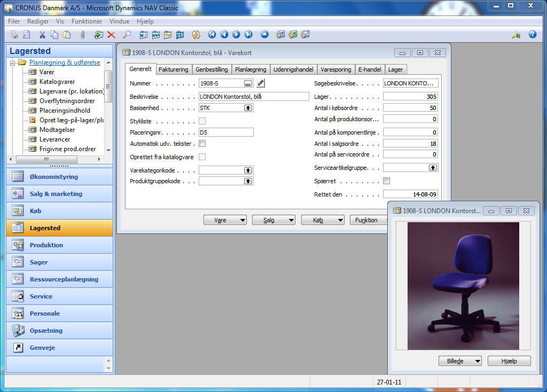Open Print Preview from the toolbar
547x392 pixels.
coord(26,35)
